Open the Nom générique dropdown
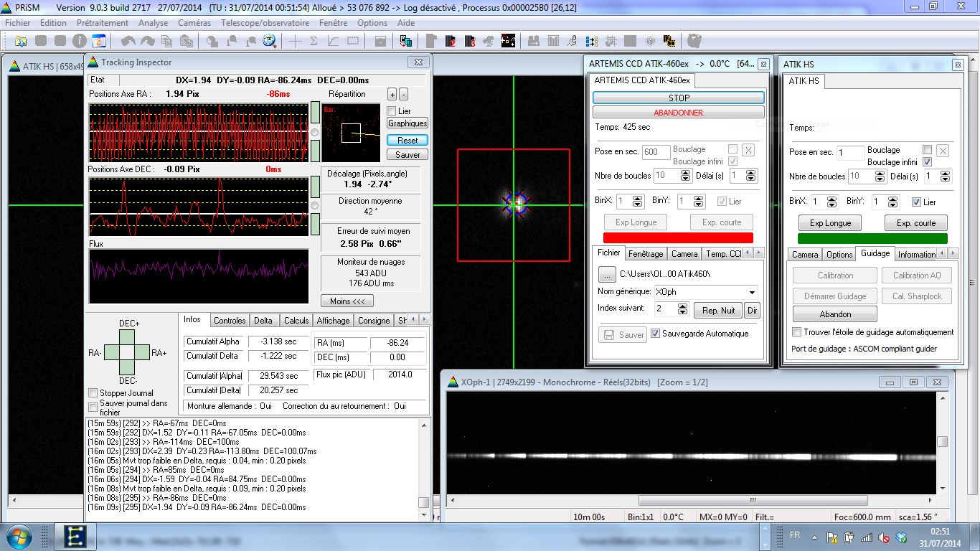980x551 pixels. (752, 292)
